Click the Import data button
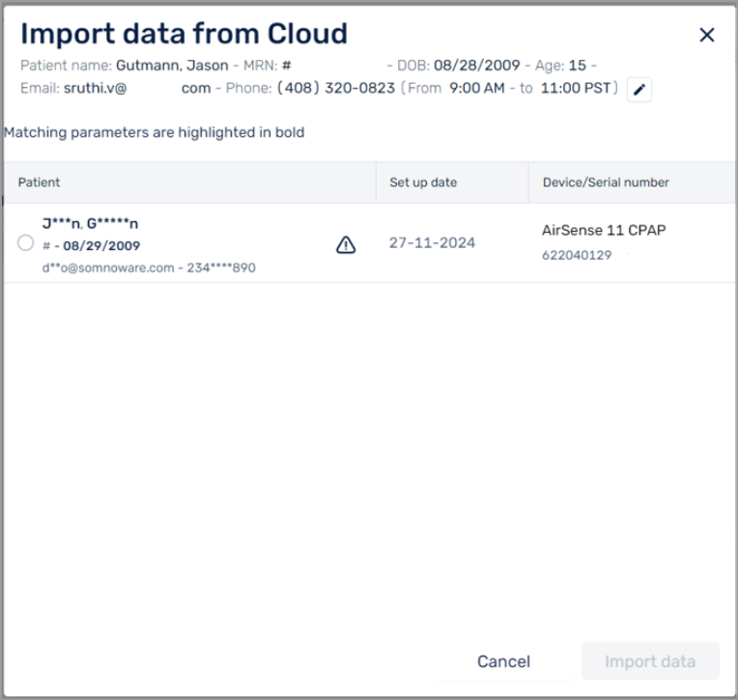The image size is (738, 700). click(x=650, y=661)
